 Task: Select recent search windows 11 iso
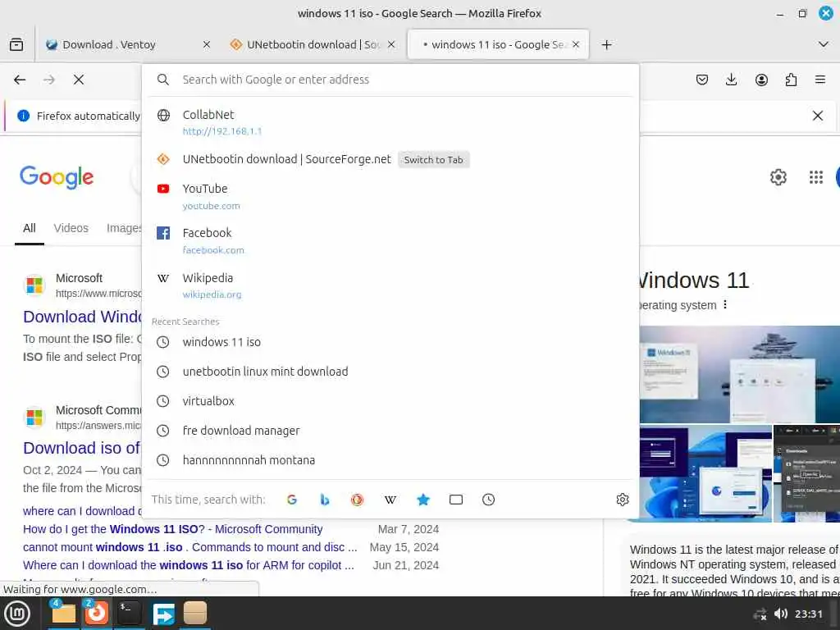390,342
